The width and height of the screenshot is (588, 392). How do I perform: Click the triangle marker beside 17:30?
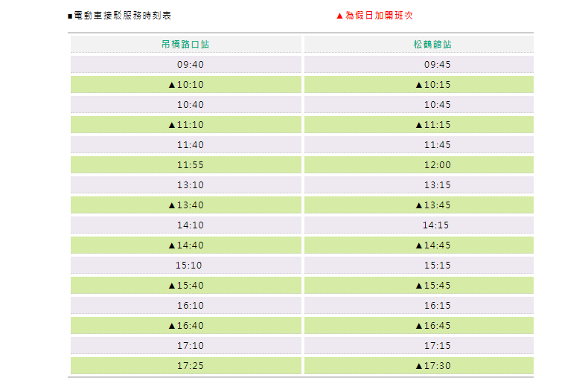pyautogui.click(x=419, y=366)
